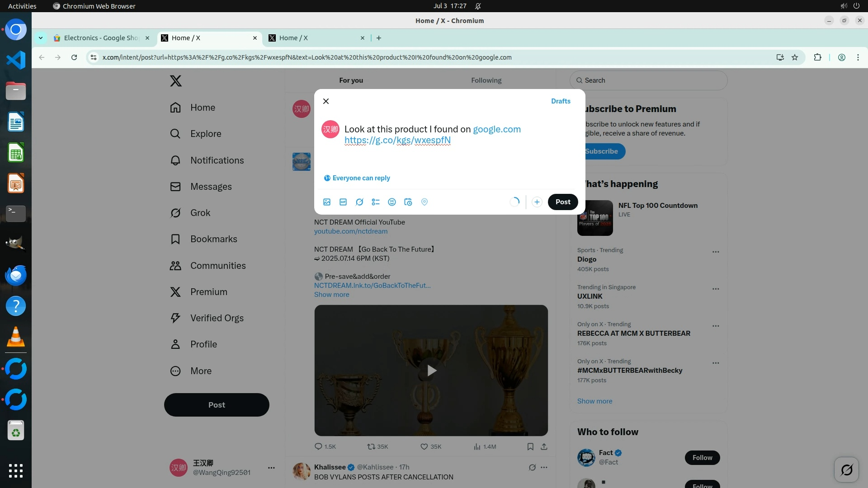Add media image to the post

click(327, 202)
